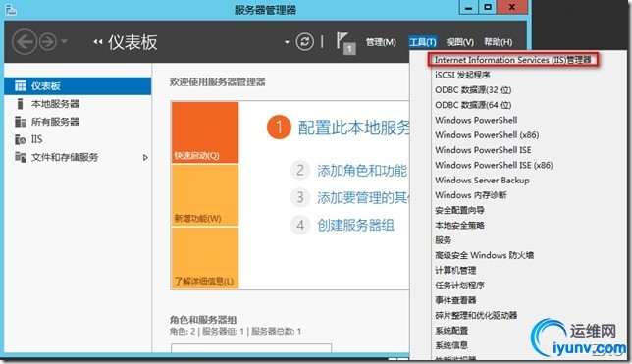This screenshot has height=364, width=632.
Task: Maximize the 服务器管理器 window
Action: point(488,7)
